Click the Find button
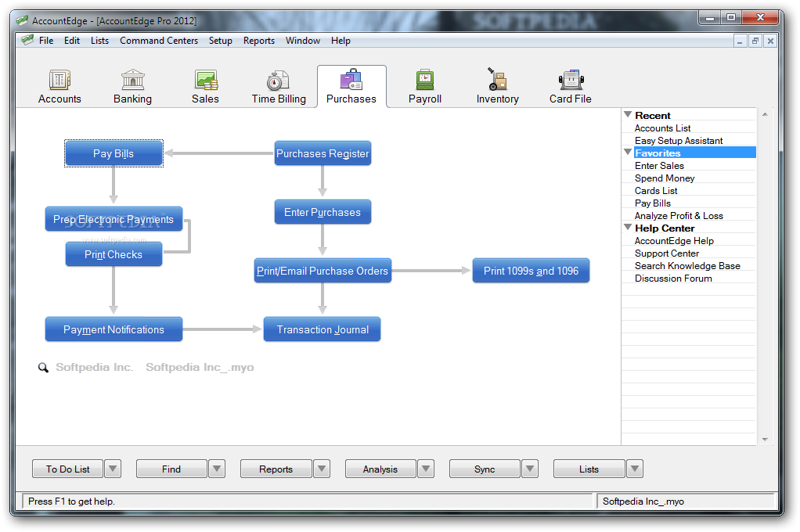Screen dimensions: 800x532 pyautogui.click(x=171, y=469)
